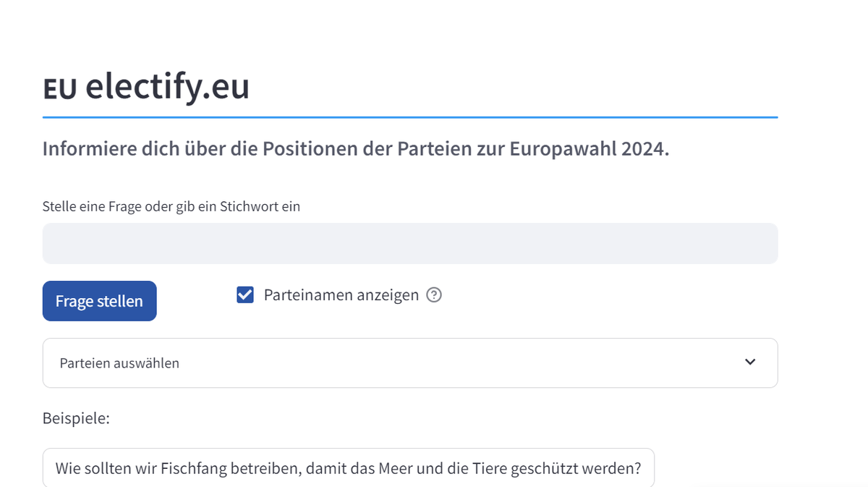Click the 'Beispiele:' label

76,418
